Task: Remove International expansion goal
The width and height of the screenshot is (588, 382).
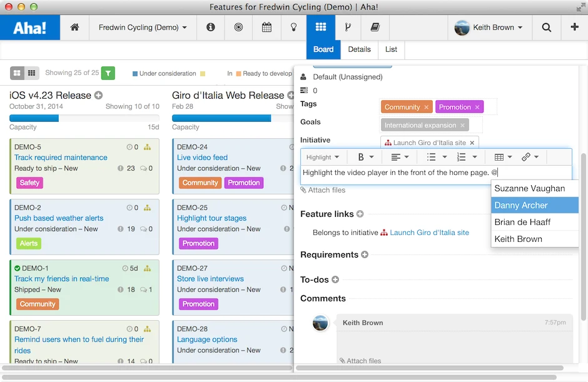Action: 462,125
